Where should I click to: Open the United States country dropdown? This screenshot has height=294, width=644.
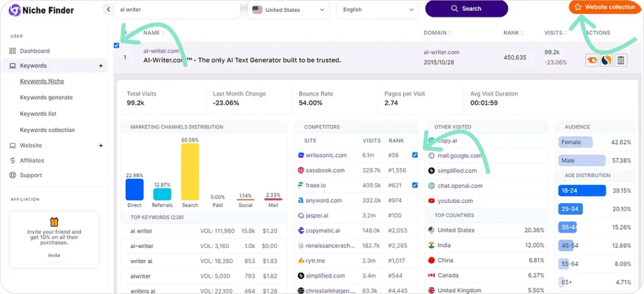pos(288,9)
